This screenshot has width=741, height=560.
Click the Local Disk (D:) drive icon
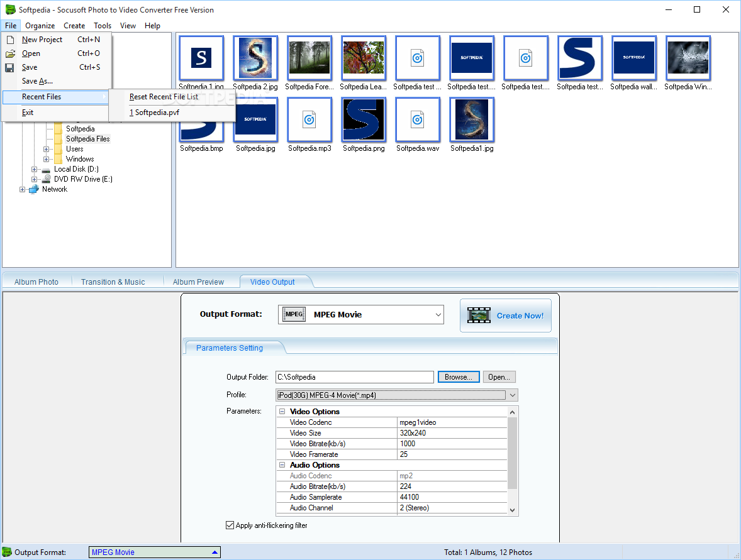tap(47, 170)
